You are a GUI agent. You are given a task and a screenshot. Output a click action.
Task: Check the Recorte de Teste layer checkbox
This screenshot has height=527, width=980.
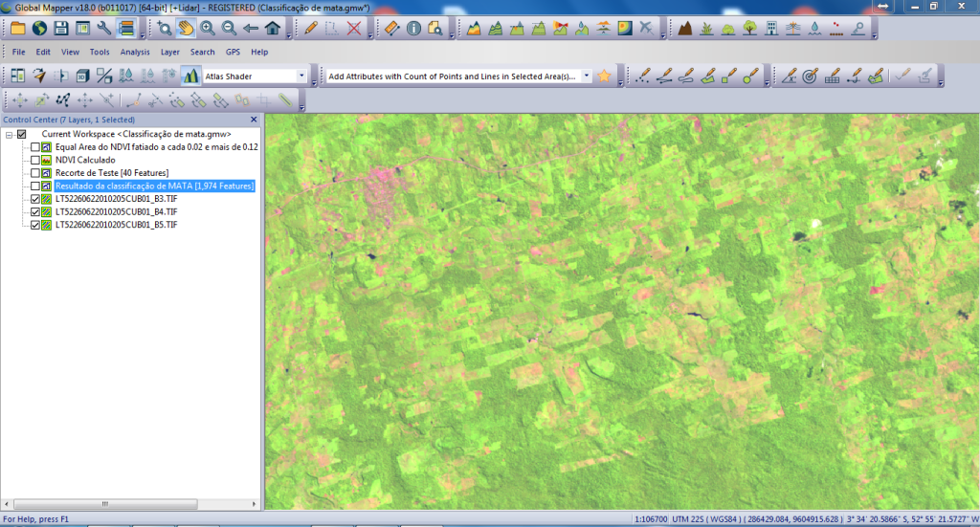[35, 173]
